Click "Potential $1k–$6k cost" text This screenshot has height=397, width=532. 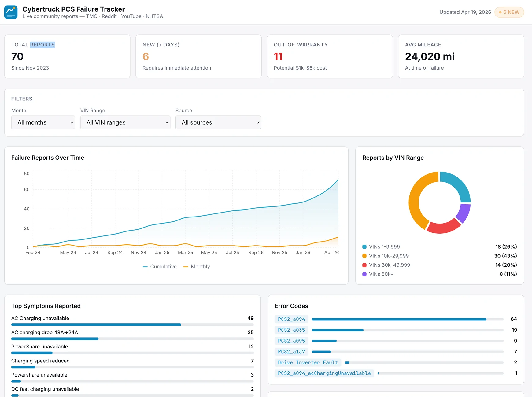pos(300,68)
